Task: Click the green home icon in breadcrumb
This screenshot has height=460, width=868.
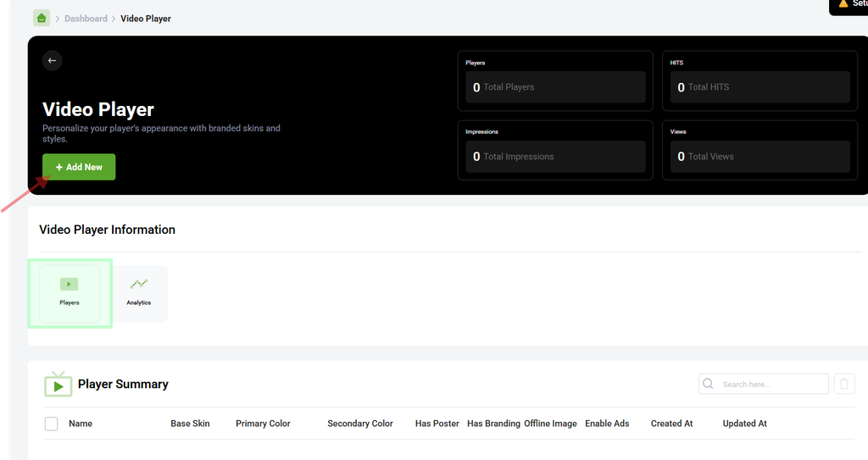Action: click(42, 19)
